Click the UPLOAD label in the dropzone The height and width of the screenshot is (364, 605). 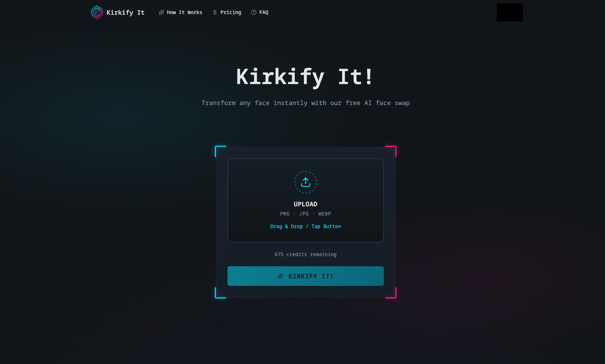[x=305, y=204]
